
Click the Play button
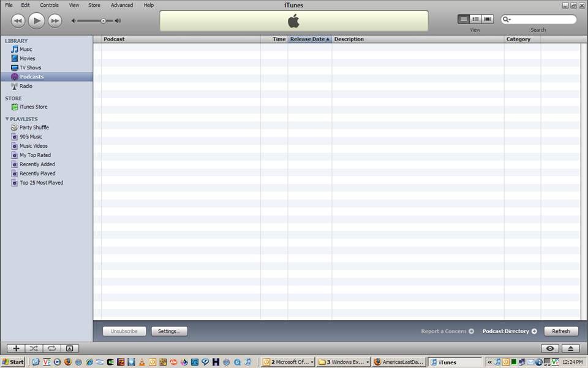(36, 21)
